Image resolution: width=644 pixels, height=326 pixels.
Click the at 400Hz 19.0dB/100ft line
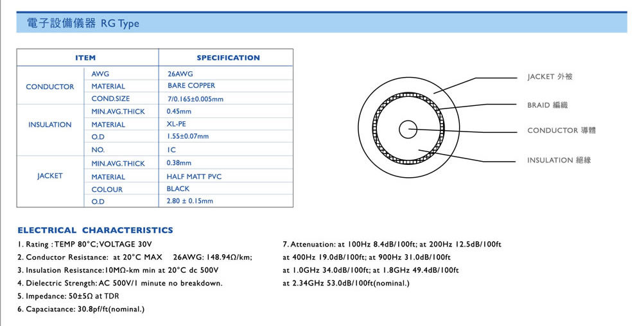pyautogui.click(x=367, y=257)
